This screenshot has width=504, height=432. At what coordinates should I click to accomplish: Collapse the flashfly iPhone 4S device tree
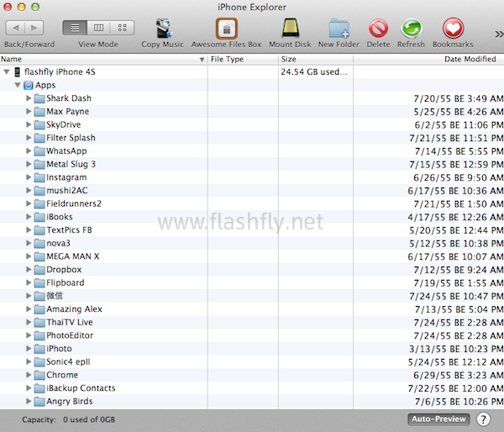click(8, 72)
